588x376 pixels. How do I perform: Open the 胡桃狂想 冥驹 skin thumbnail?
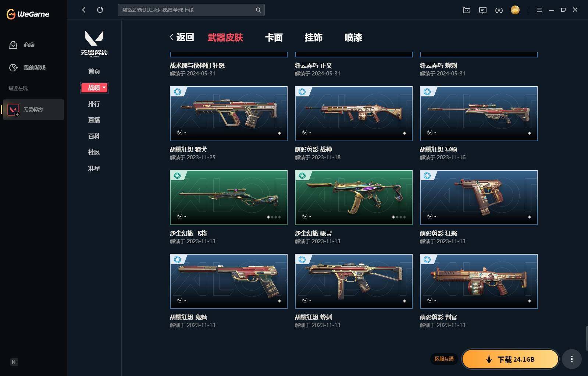point(479,114)
